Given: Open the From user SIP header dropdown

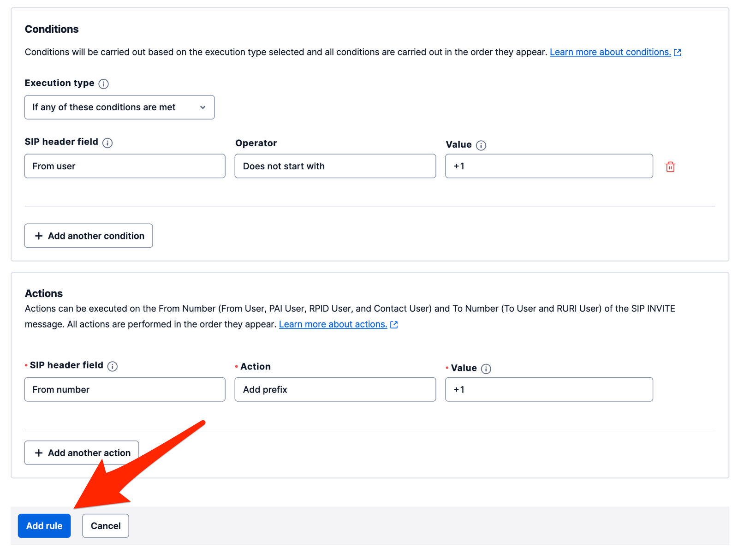Looking at the screenshot, I should tap(125, 166).
